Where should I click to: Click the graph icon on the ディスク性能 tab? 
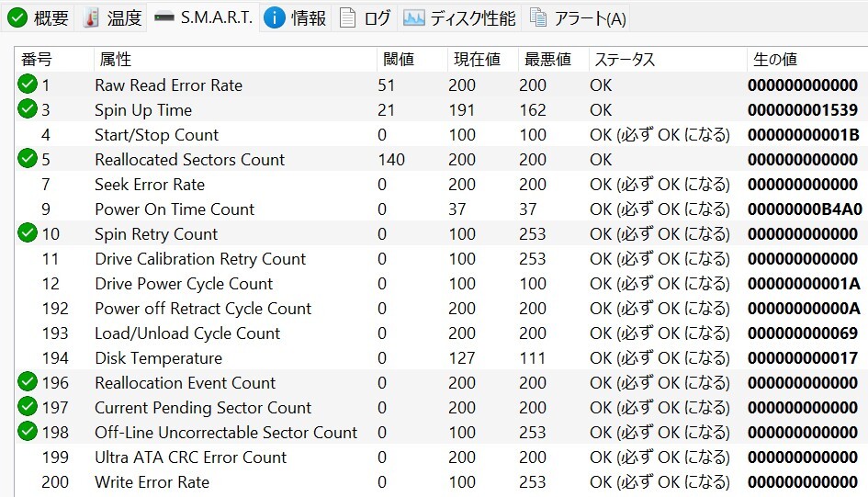tap(413, 17)
